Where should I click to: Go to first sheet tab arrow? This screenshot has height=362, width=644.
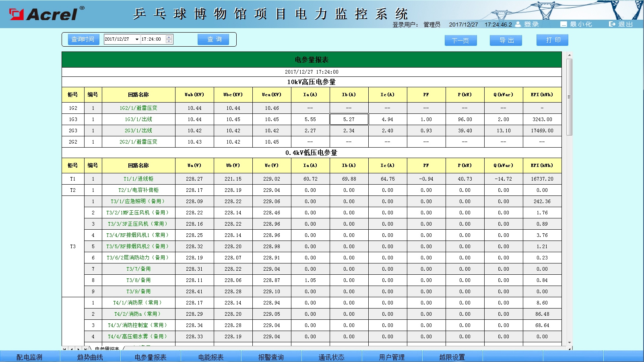(65, 348)
